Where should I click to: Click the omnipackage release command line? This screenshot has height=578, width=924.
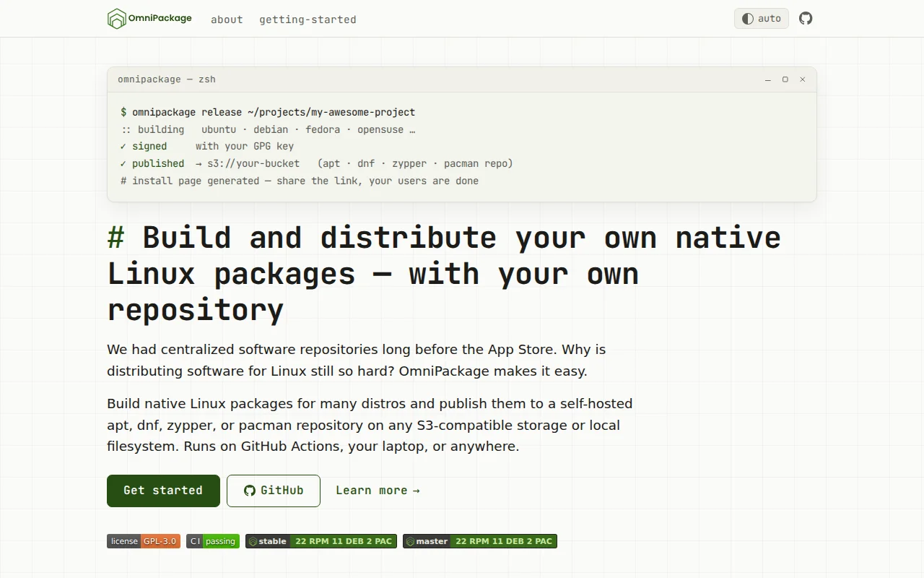(x=268, y=112)
